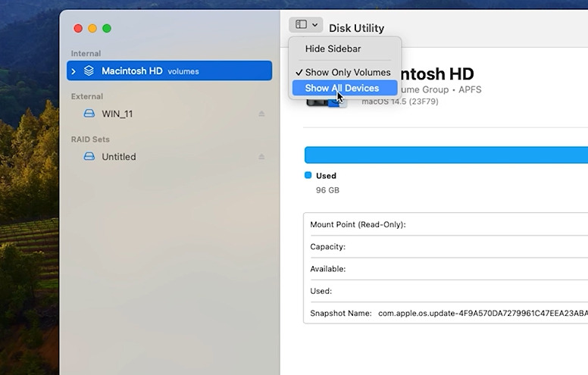Click the com.apple.os.update snapshot name value
588x375 pixels.
pyautogui.click(x=483, y=313)
